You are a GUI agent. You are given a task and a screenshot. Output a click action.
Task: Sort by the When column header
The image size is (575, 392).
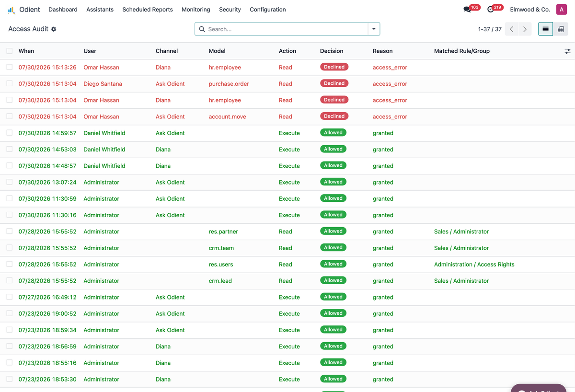(x=26, y=51)
